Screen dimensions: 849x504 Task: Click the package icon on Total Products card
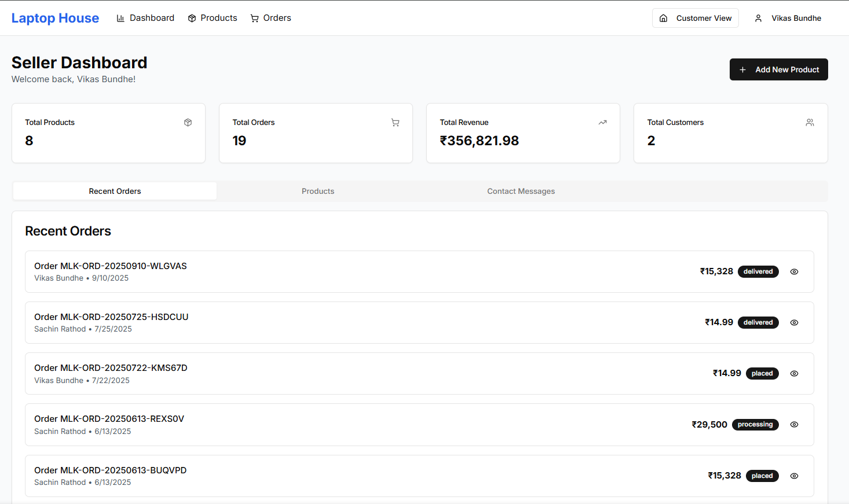pos(188,122)
